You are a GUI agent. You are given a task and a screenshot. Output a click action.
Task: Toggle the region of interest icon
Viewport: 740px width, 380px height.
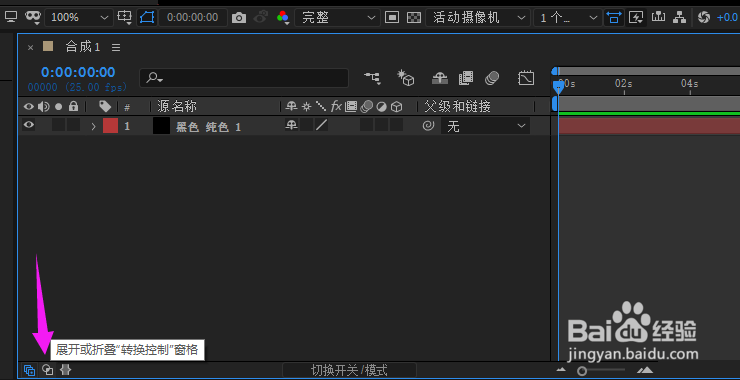[x=392, y=17]
